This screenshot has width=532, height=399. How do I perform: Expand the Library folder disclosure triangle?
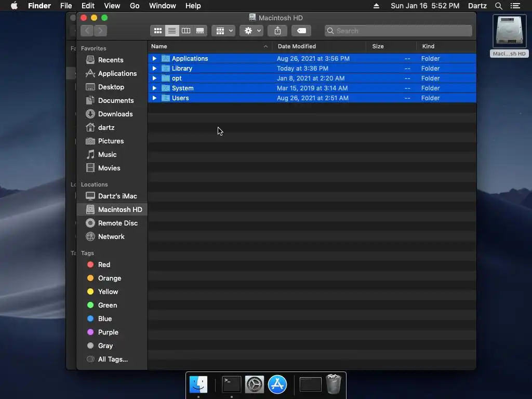(154, 68)
